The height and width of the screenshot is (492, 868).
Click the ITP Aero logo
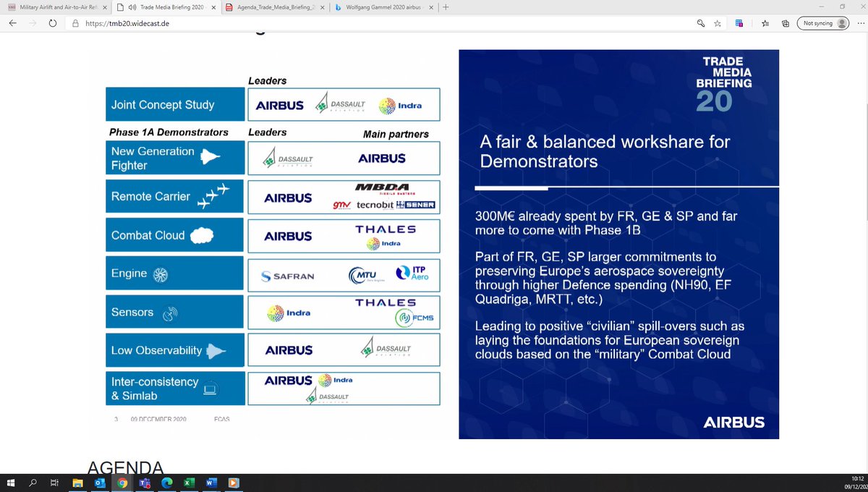pos(413,273)
